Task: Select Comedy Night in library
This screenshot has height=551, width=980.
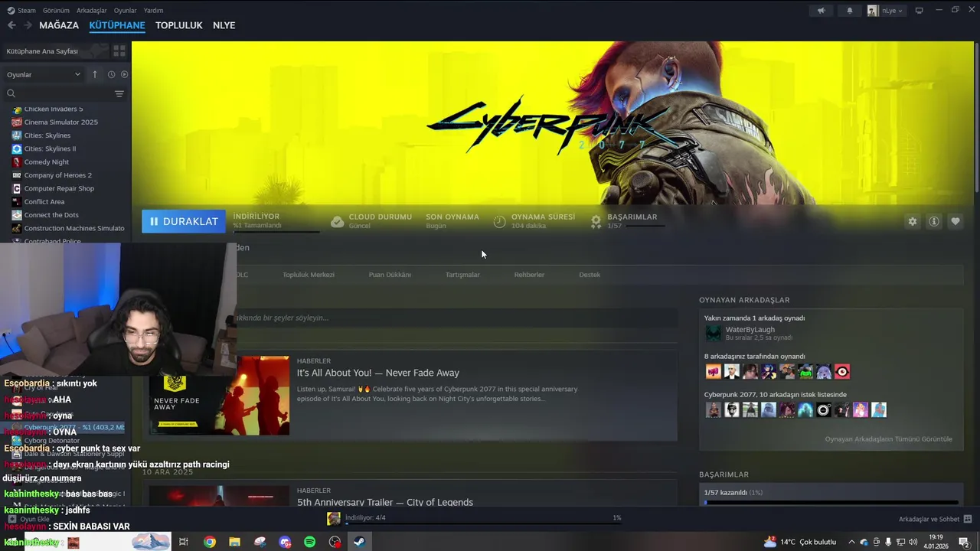Action: [46, 162]
